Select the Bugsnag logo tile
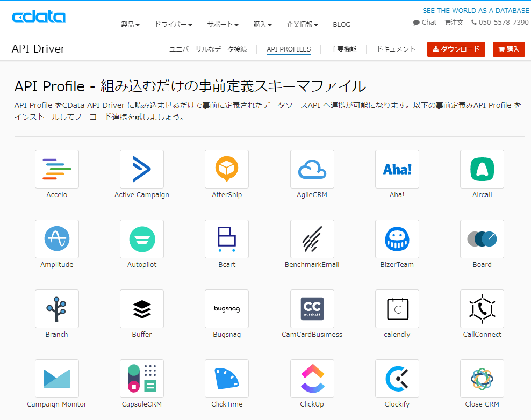 click(227, 309)
